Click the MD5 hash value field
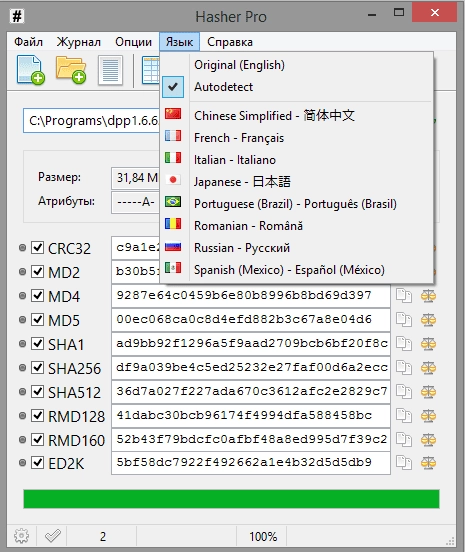465x552 pixels. coord(251,320)
